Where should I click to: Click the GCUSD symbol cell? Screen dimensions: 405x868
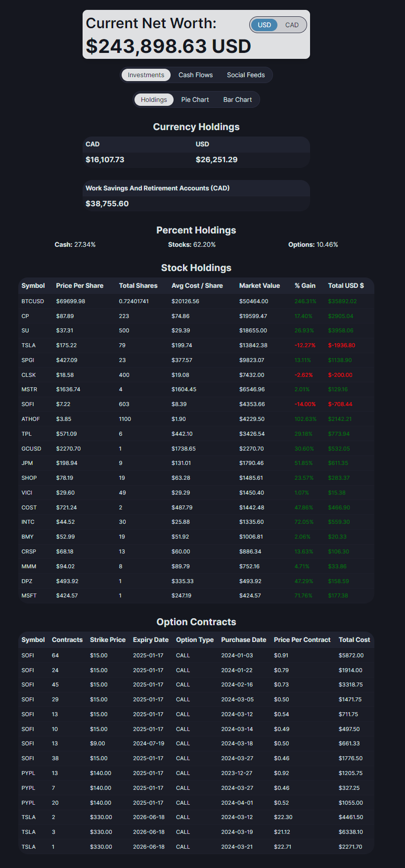pyautogui.click(x=31, y=449)
